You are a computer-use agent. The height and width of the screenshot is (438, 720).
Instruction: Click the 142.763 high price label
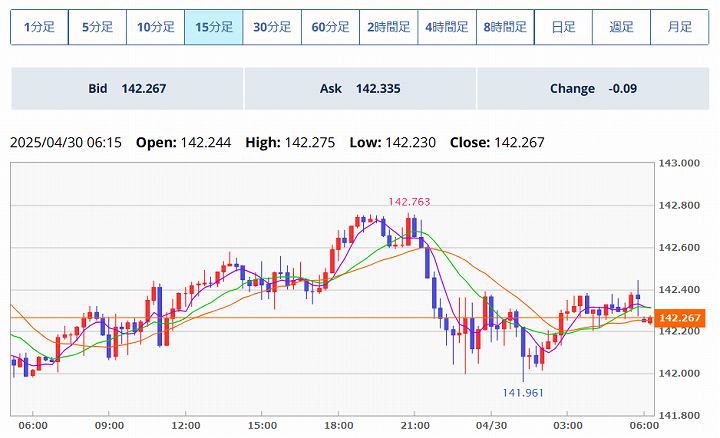pos(410,202)
